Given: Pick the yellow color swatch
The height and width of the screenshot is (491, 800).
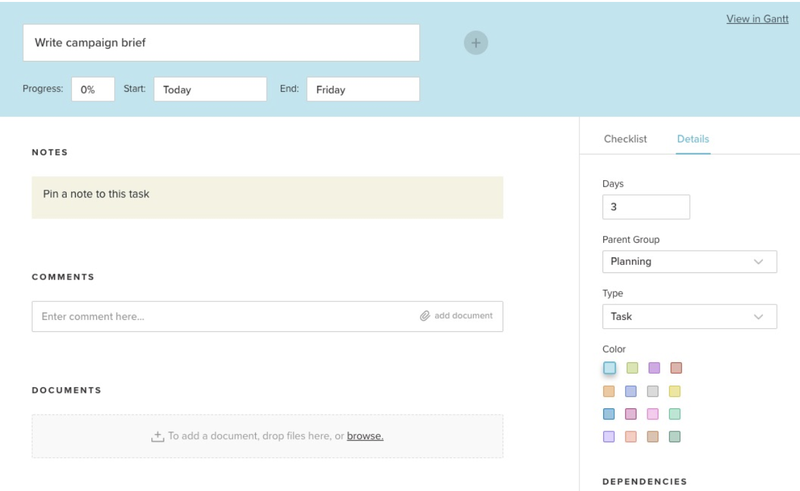Looking at the screenshot, I should pos(674,391).
